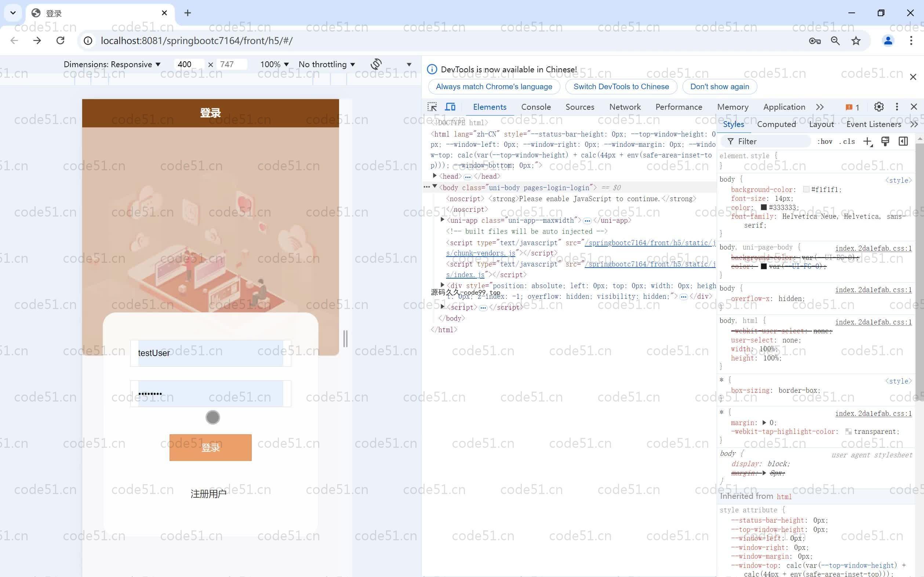
Task: Switch to the Console tab
Action: tap(536, 107)
